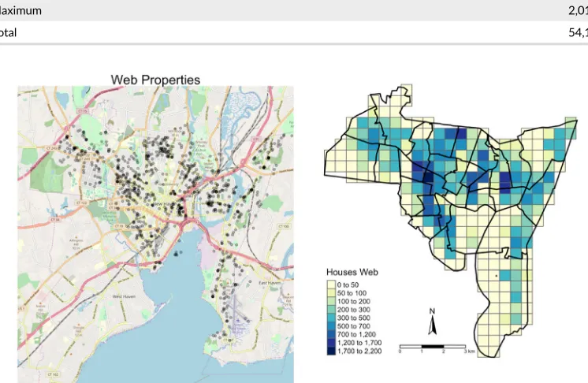
Task: Click the 'CT 162' road shield on the map
Action: click(53, 374)
